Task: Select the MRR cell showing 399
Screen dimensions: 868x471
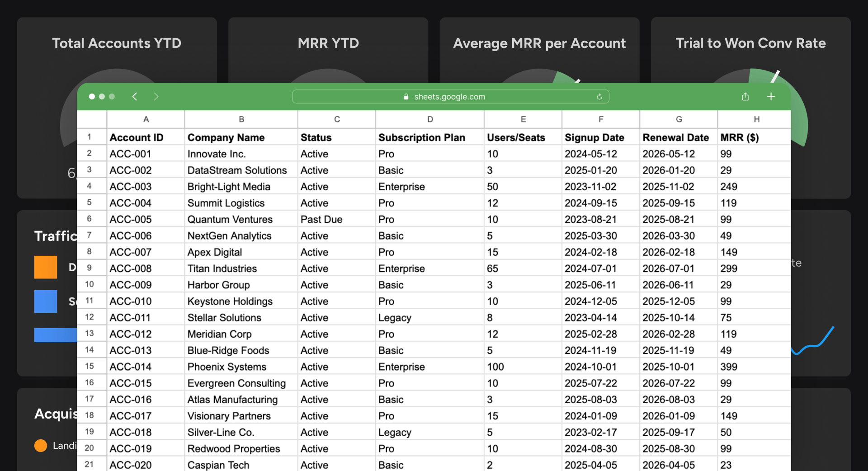Action: pos(729,367)
